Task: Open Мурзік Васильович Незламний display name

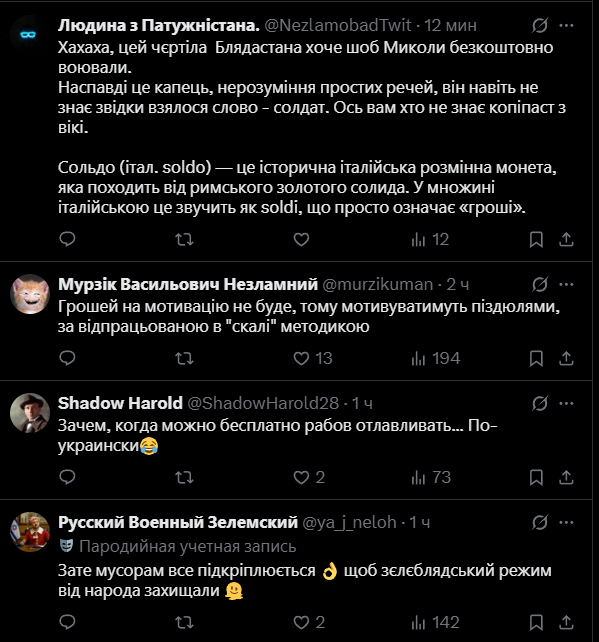Action: pyautogui.click(x=188, y=284)
